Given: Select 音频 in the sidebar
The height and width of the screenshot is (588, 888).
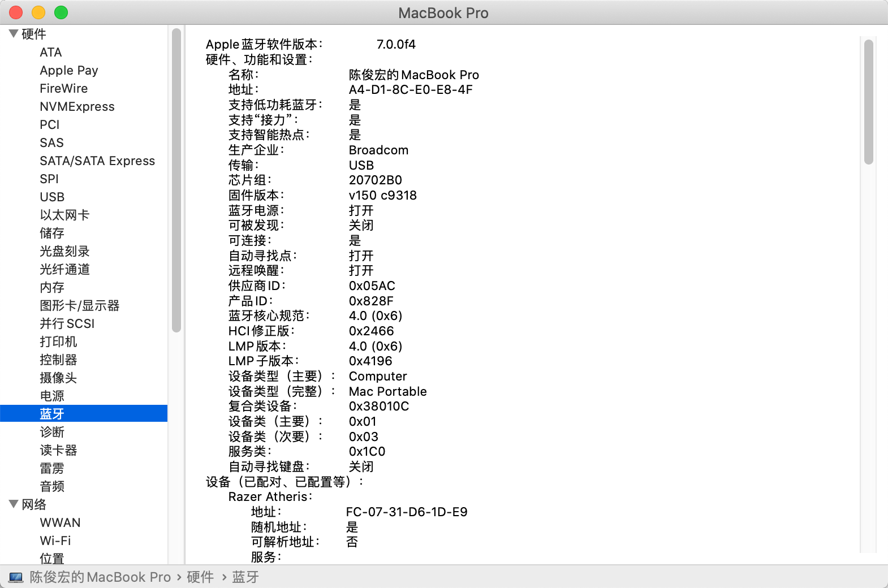Looking at the screenshot, I should (x=52, y=487).
